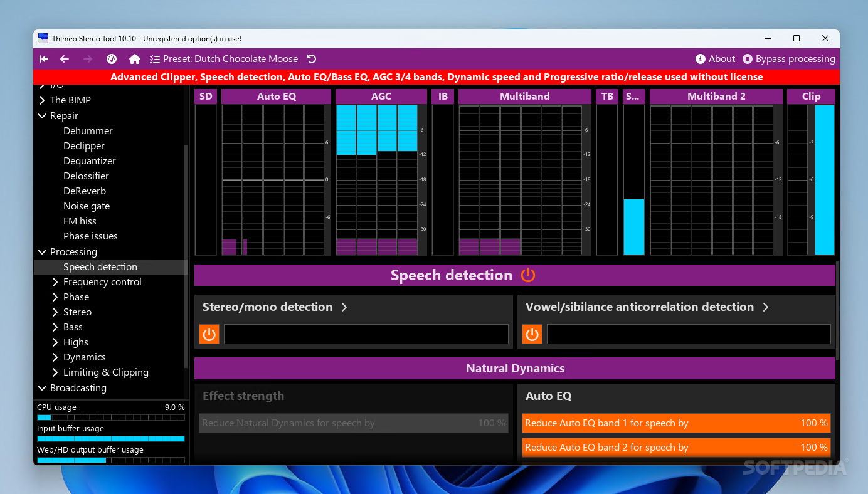The height and width of the screenshot is (494, 868).
Task: Click the Multiband 2 meter header
Action: point(716,97)
